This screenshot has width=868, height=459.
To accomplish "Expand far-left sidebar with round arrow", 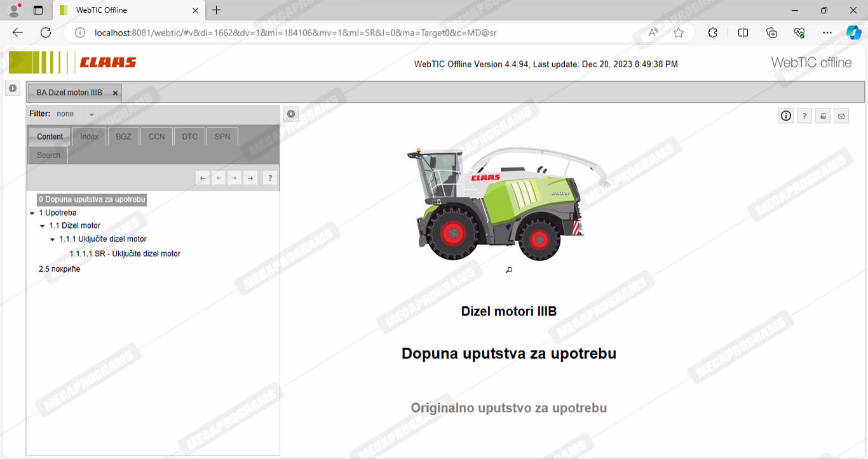I will 13,88.
